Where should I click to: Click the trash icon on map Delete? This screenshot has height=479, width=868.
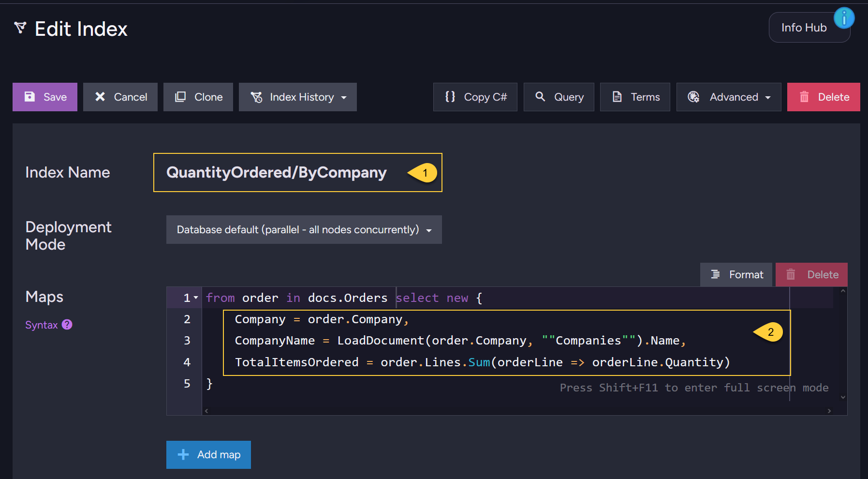coord(791,274)
